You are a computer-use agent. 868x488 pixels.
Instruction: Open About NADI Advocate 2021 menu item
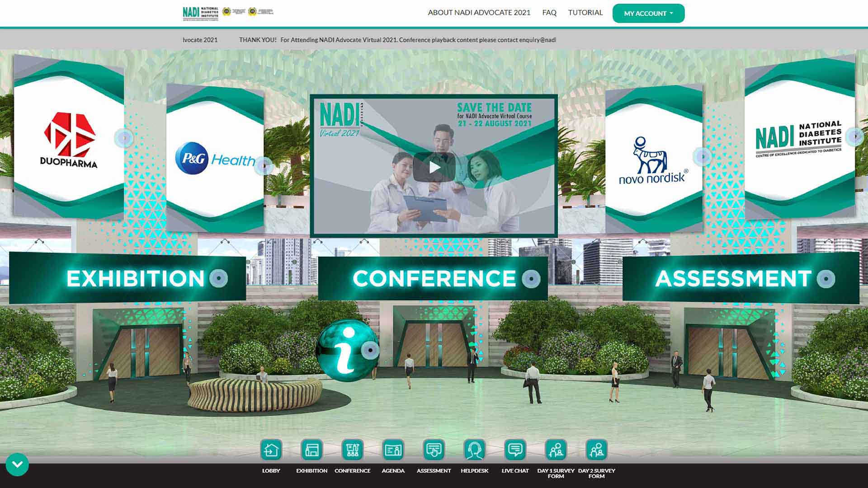coord(479,13)
